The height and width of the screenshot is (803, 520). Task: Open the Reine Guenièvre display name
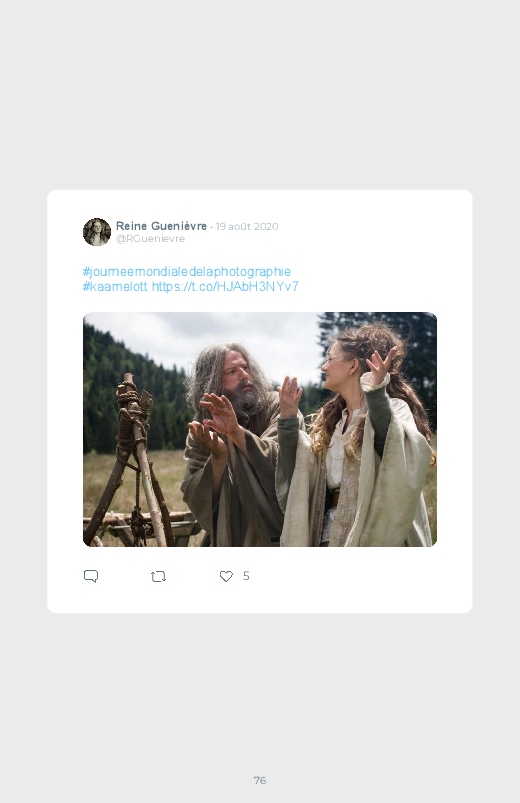161,226
